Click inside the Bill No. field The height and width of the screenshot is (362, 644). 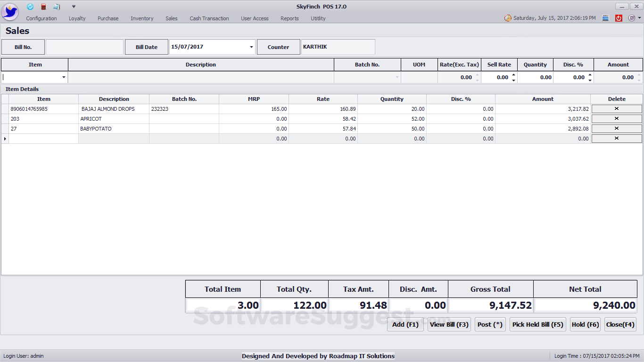(x=84, y=47)
